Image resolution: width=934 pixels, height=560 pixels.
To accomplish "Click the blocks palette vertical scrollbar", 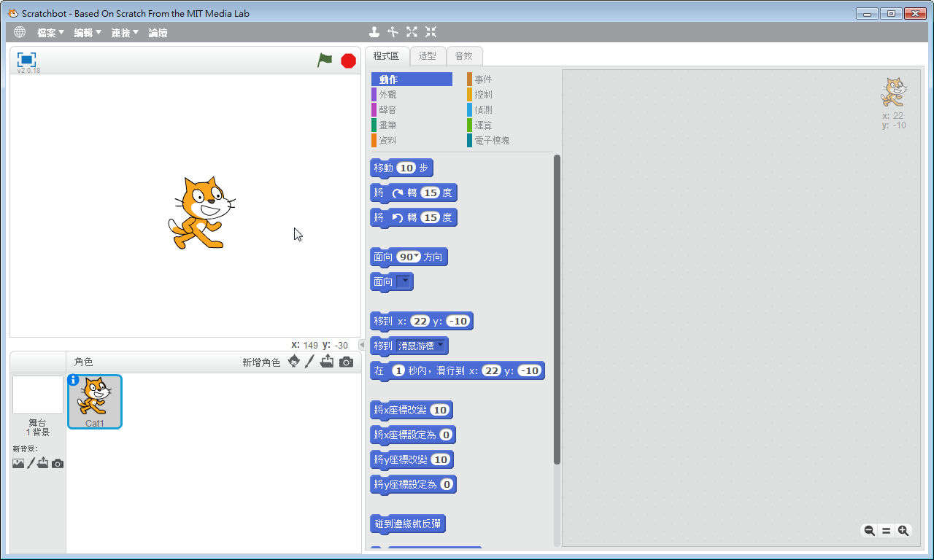I will (557, 310).
